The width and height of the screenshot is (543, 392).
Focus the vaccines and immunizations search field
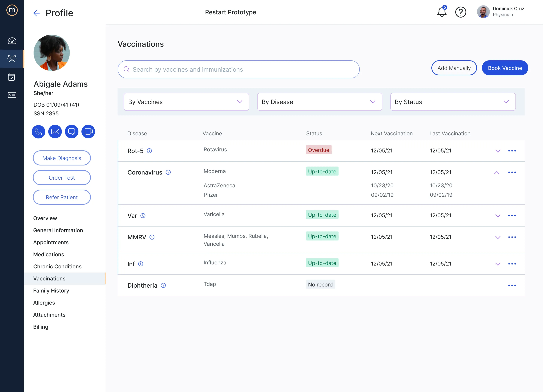pyautogui.click(x=239, y=69)
